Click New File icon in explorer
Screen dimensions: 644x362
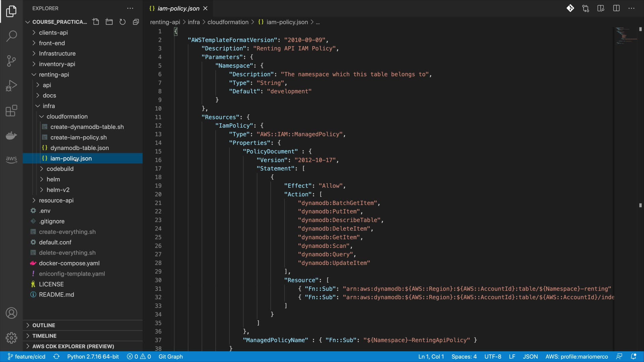(96, 22)
